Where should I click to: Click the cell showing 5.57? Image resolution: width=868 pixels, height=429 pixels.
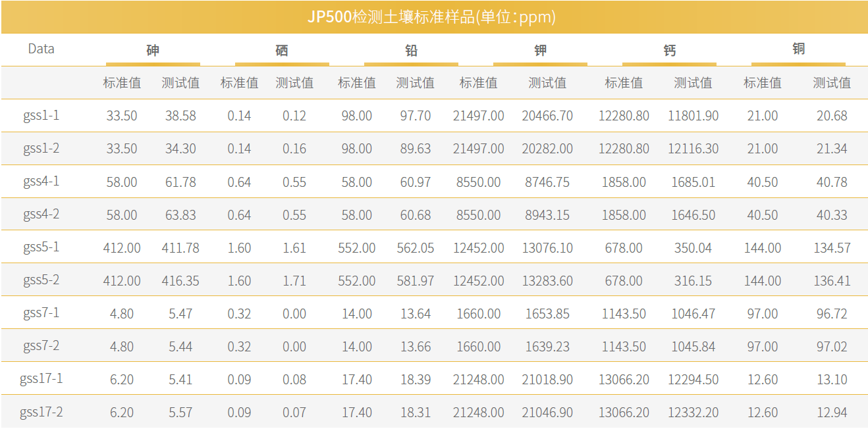(x=180, y=413)
